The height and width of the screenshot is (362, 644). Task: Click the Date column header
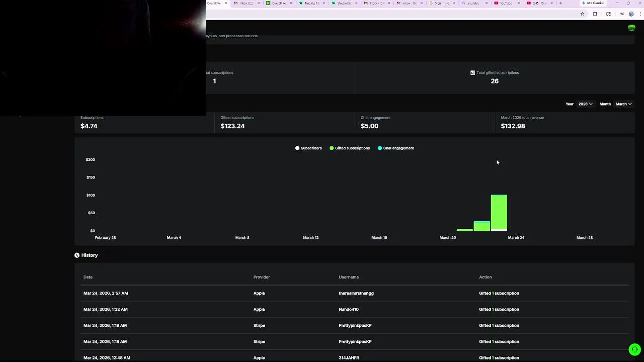(88, 277)
